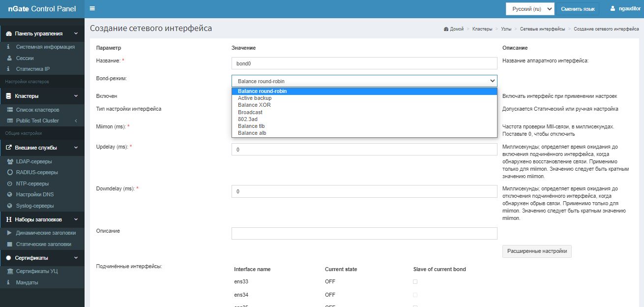The height and width of the screenshot is (307, 644).
Task: Click the database icon beside Кластеры
Action: click(9, 96)
